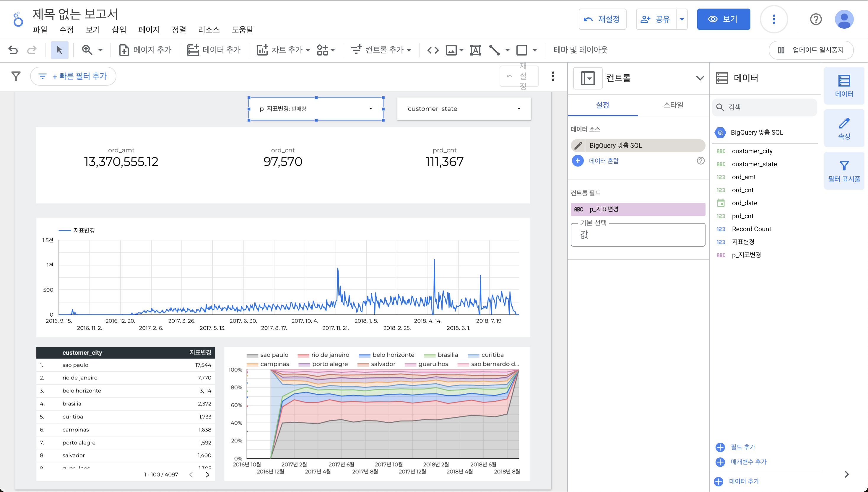Open the 필터 표시줄 side panel
This screenshot has height=492, width=868.
click(844, 171)
